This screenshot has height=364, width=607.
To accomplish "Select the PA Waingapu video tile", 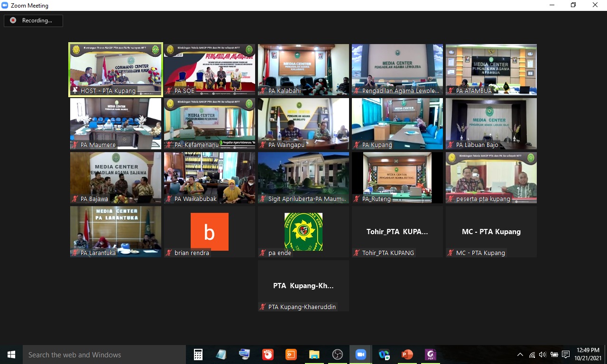I will coord(303,124).
